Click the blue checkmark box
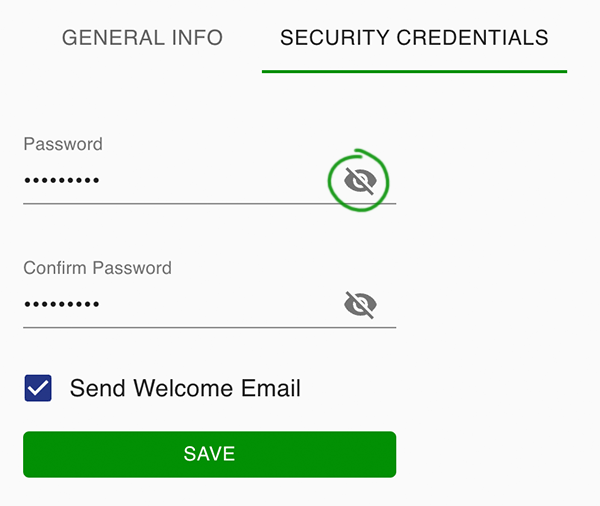This screenshot has width=600, height=506. coord(38,388)
